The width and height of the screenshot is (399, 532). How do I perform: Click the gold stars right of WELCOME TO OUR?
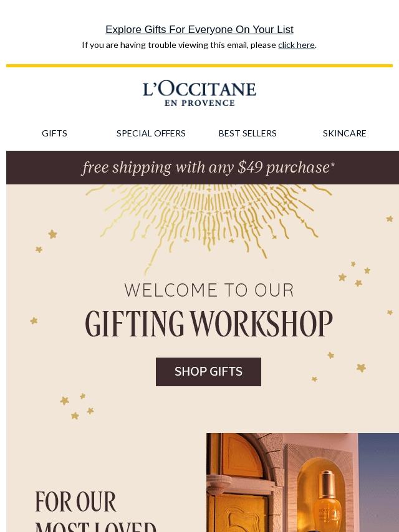(x=355, y=274)
